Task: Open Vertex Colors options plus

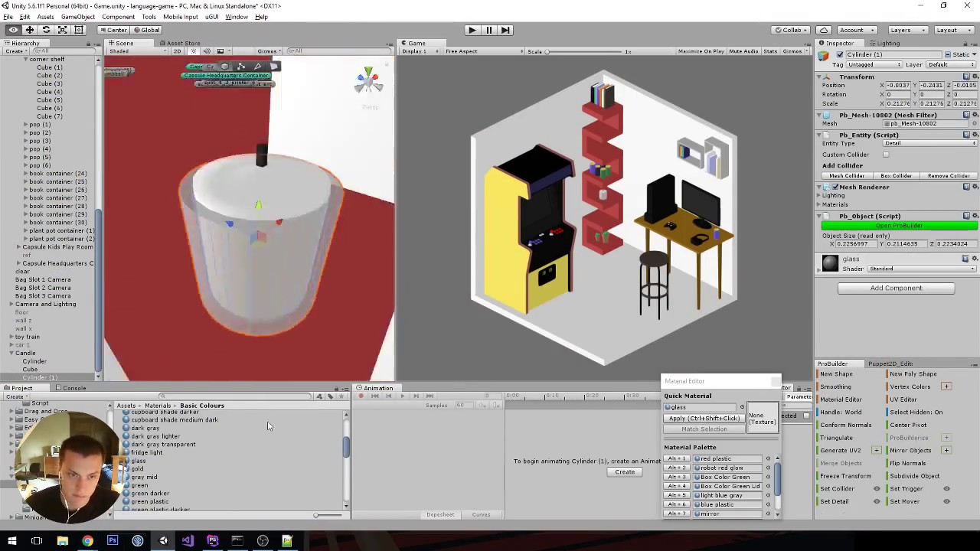Action: pos(946,386)
